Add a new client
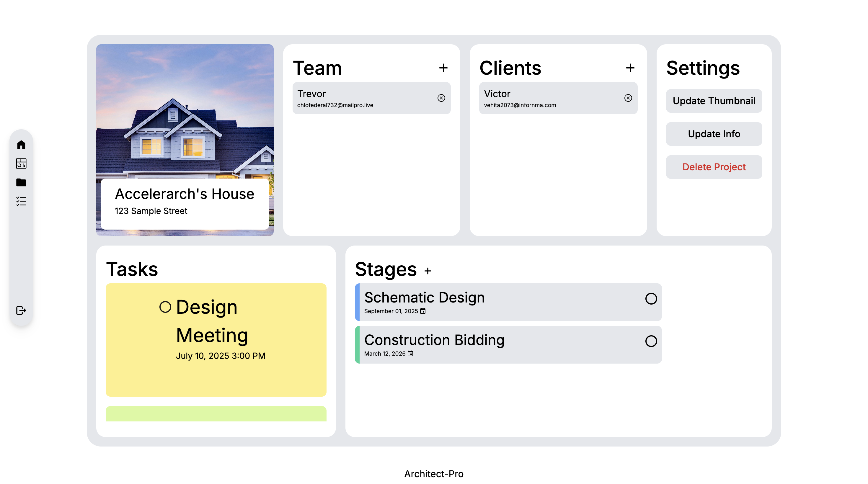The image size is (868, 484). tap(630, 68)
